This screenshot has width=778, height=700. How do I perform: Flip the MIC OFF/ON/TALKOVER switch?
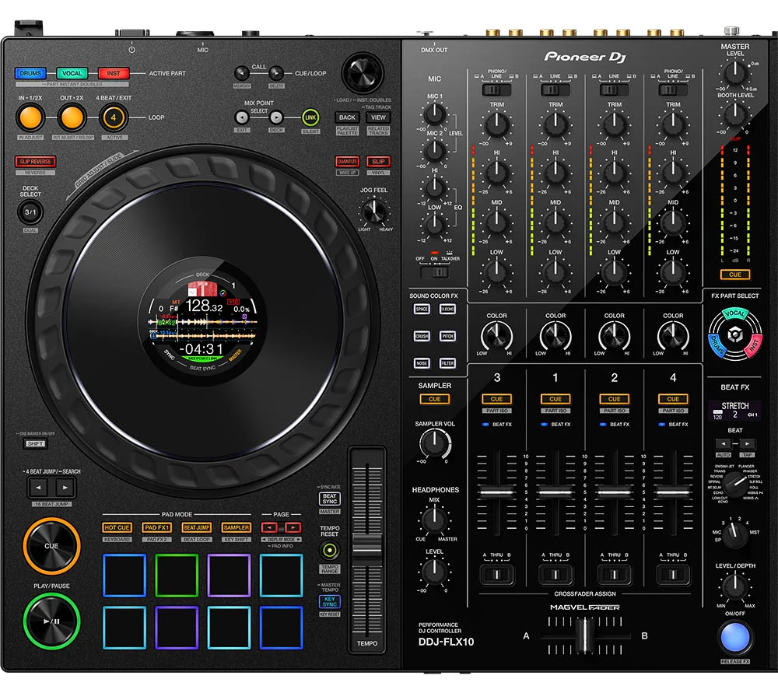tap(434, 272)
